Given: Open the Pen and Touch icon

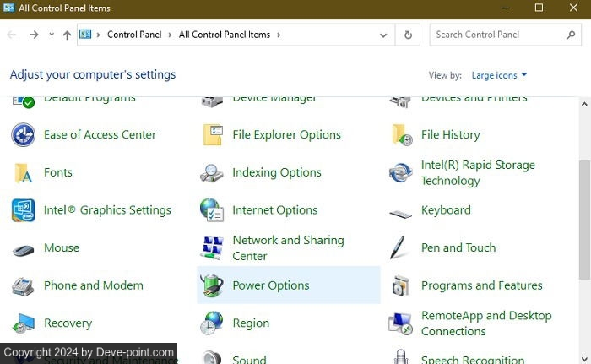Looking at the screenshot, I should tap(400, 248).
